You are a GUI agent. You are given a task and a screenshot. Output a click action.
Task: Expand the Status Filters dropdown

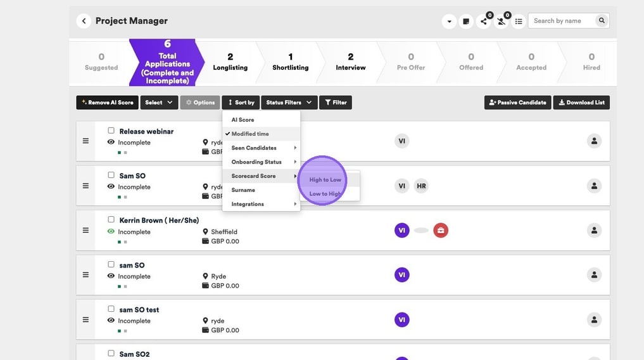click(289, 102)
